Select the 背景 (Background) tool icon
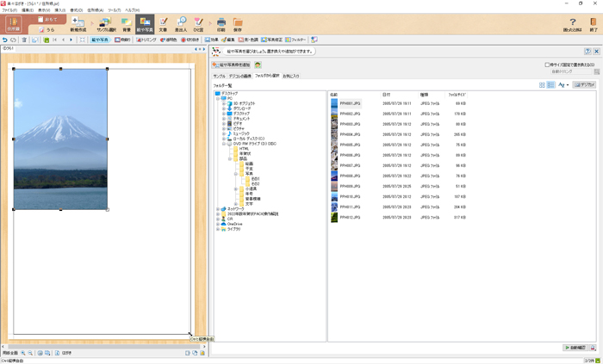This screenshot has height=364, width=603. 127,23
